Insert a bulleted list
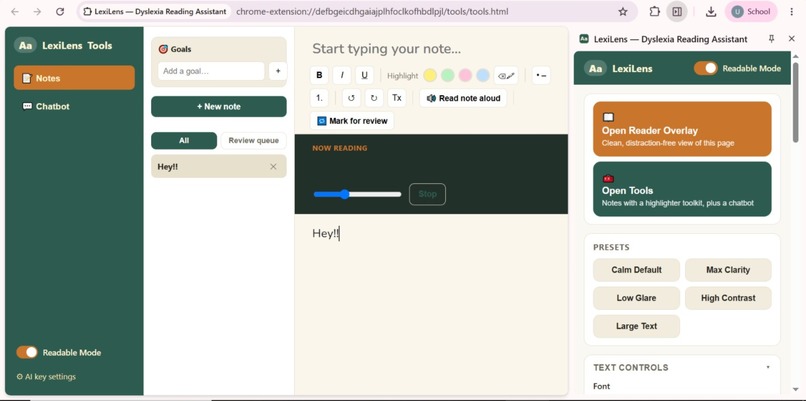806x401 pixels. point(541,76)
